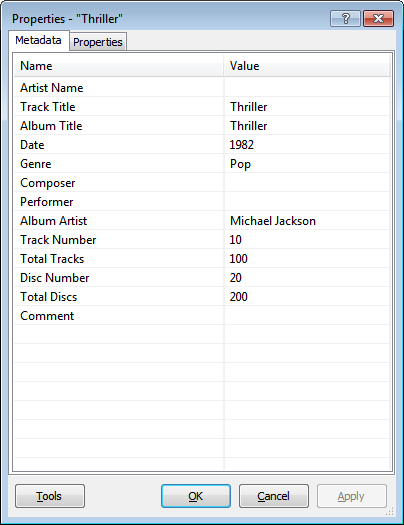Select the Track Title label
The image size is (404, 525).
[x=48, y=107]
